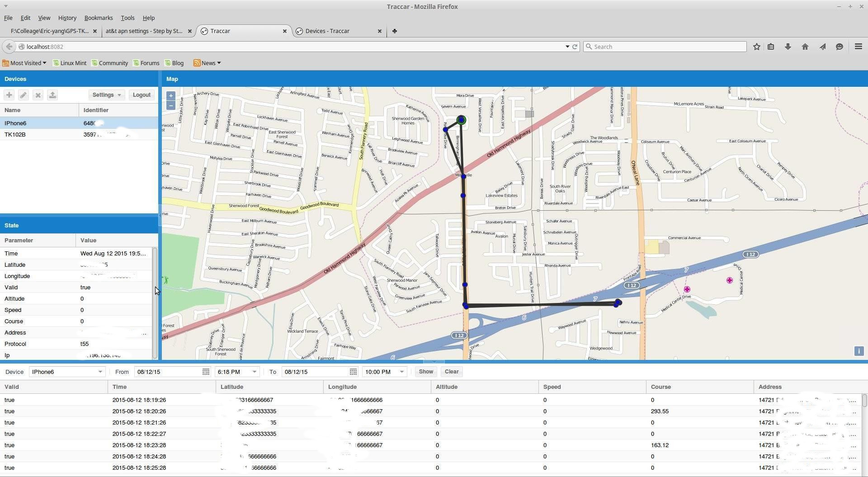
Task: Open a new tab with plus button
Action: [x=394, y=31]
